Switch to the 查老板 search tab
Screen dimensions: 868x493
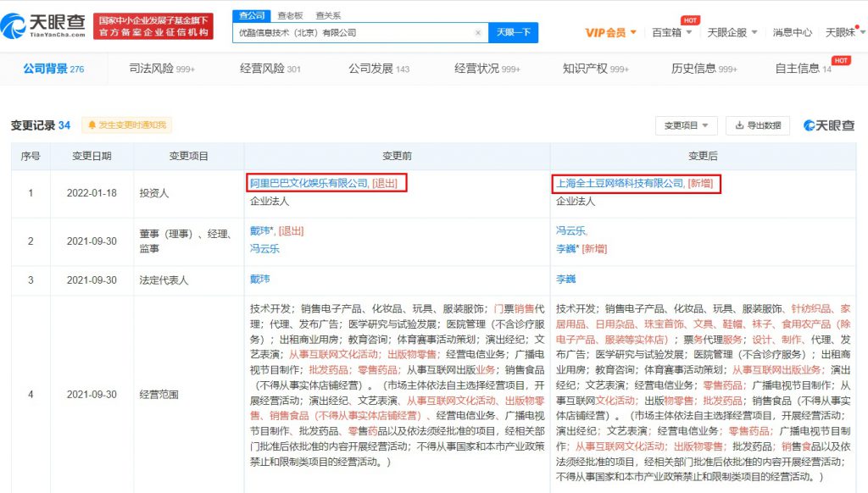[x=290, y=15]
